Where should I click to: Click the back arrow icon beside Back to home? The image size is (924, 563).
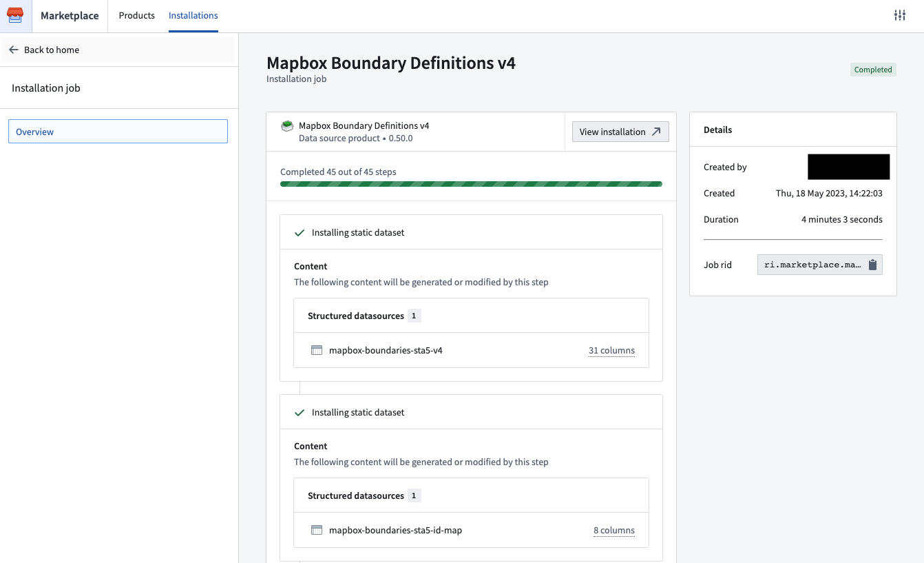tap(14, 50)
